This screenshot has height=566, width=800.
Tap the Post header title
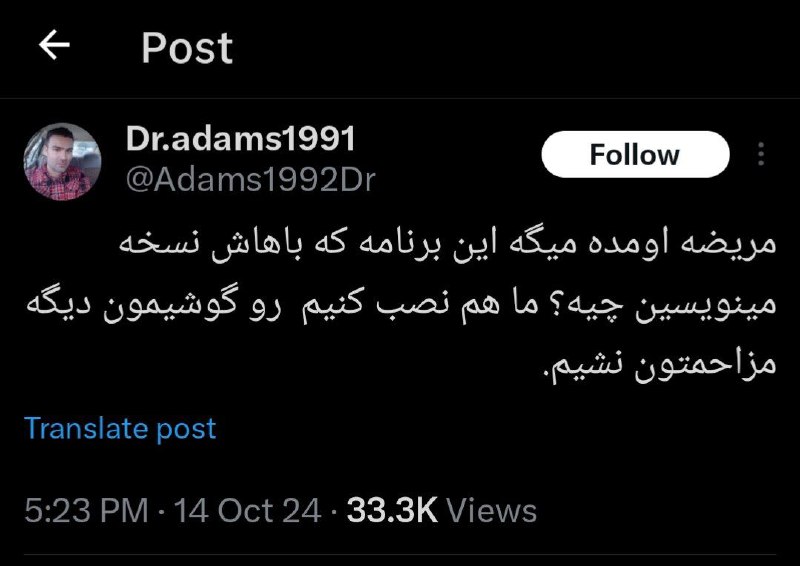(x=187, y=48)
